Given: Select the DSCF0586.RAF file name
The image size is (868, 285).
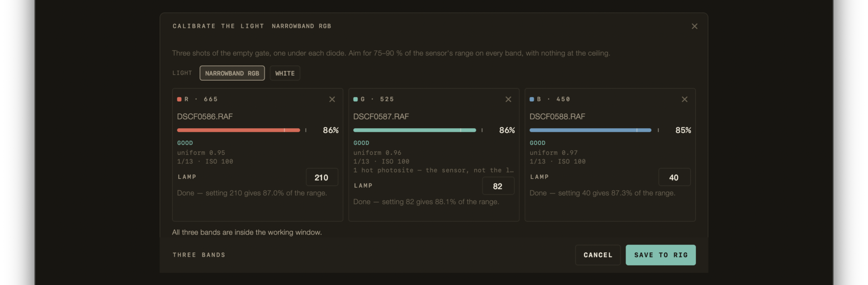Looking at the screenshot, I should click(x=205, y=116).
